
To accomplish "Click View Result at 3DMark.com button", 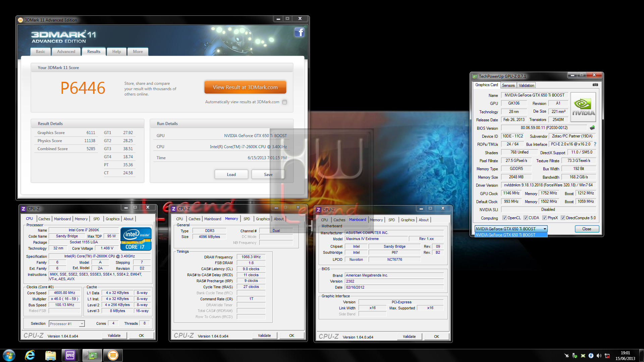I will (245, 87).
